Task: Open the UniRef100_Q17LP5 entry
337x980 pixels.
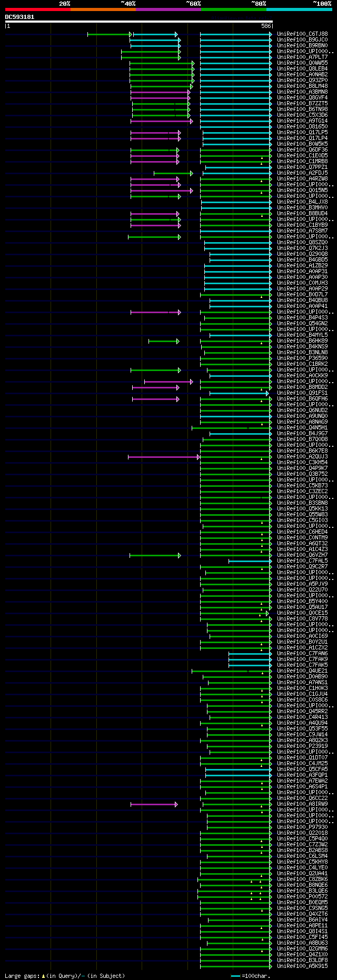Action: pyautogui.click(x=302, y=133)
